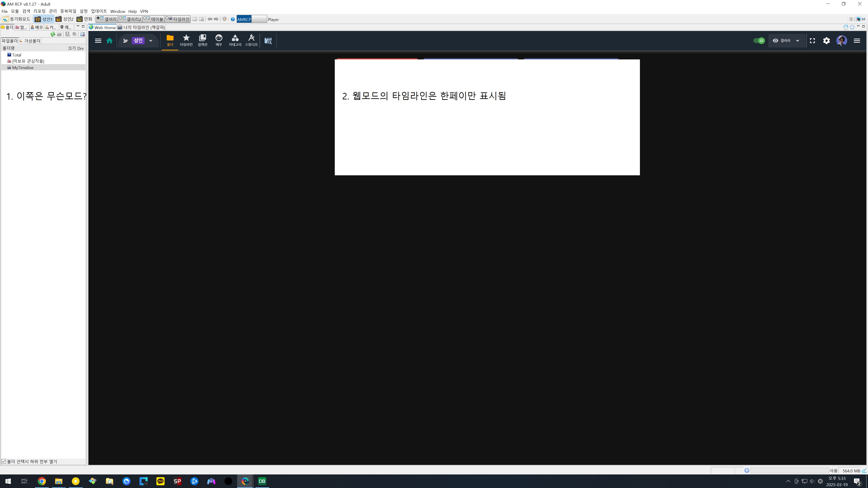The height and width of the screenshot is (488, 868).
Task: Open the 갤러리 view dropdown
Action: pos(786,41)
